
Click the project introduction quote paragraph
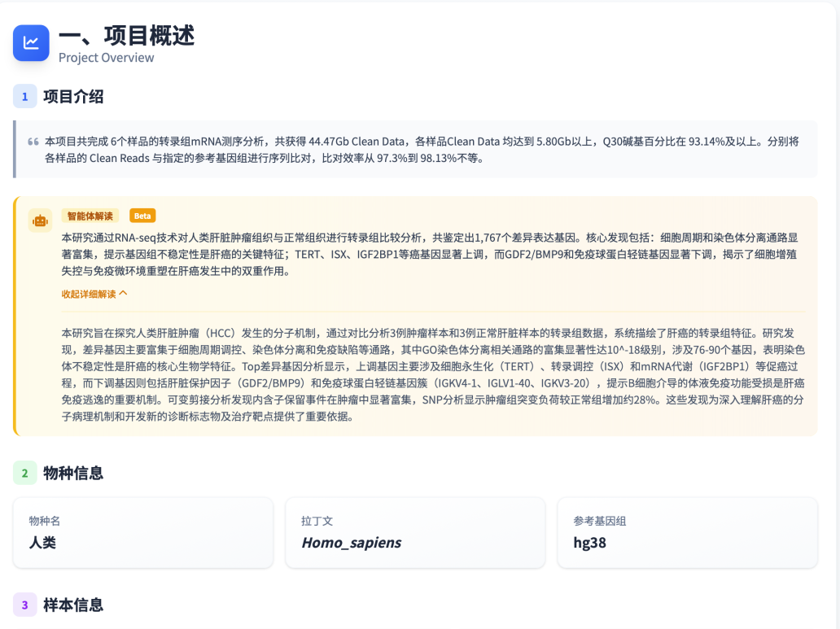422,150
